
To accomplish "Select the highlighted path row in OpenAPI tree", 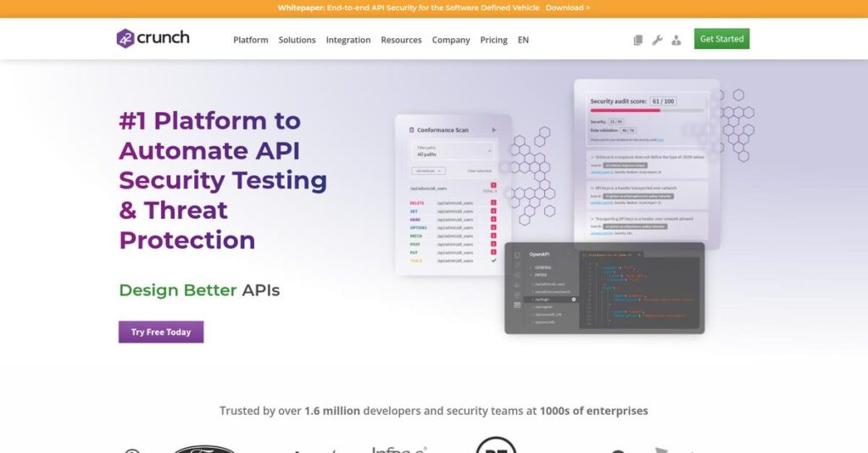I will [x=551, y=299].
